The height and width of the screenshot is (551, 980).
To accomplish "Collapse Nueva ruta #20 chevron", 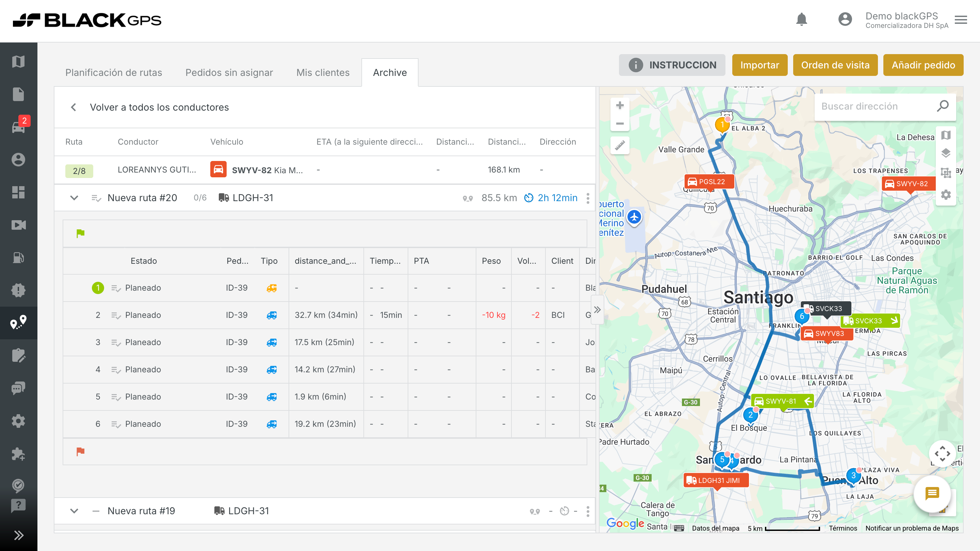I will 74,198.
